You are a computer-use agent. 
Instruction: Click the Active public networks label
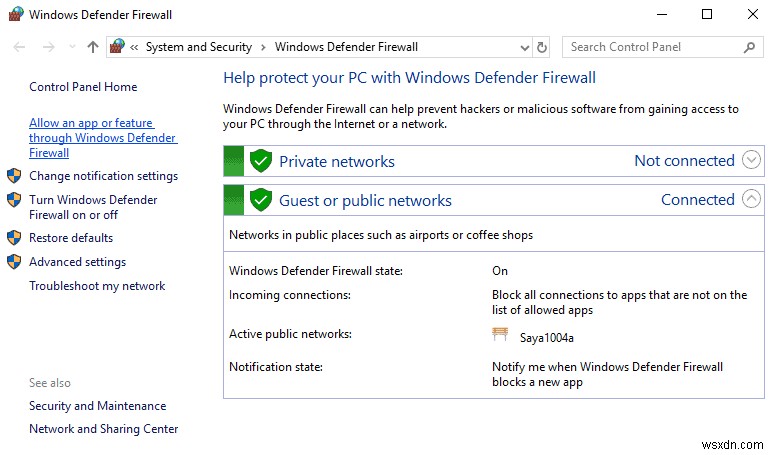pos(290,334)
